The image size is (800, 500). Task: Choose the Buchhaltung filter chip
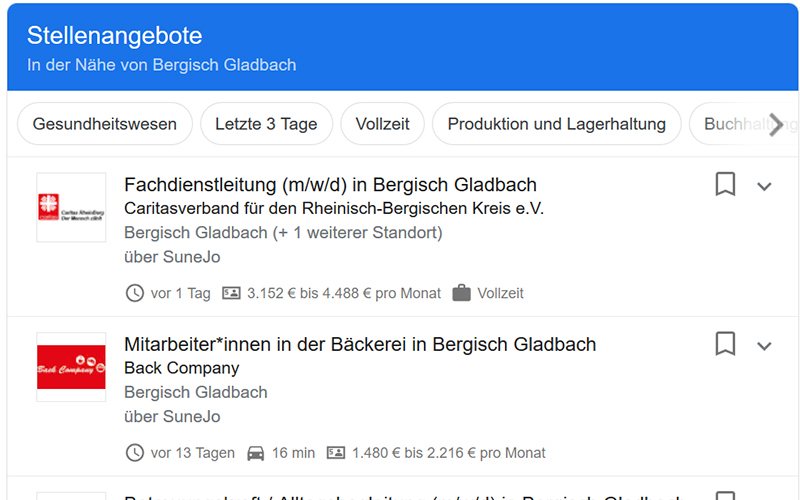pyautogui.click(x=743, y=124)
